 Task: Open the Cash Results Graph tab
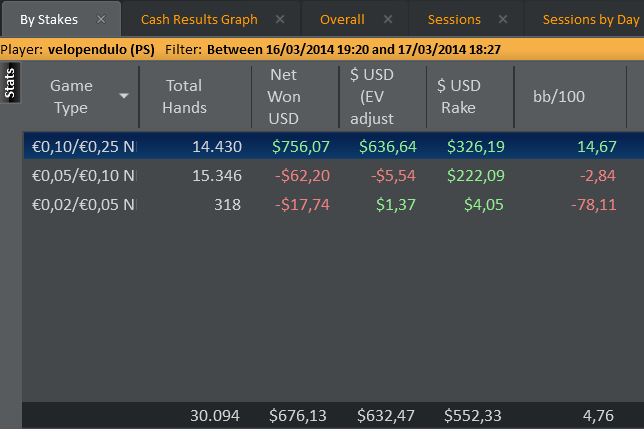pyautogui.click(x=199, y=19)
